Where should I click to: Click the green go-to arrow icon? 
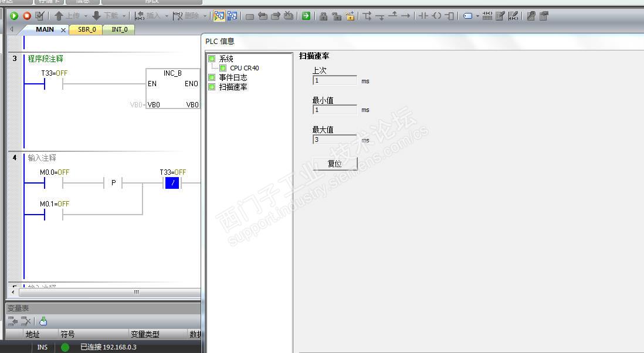[x=306, y=16]
